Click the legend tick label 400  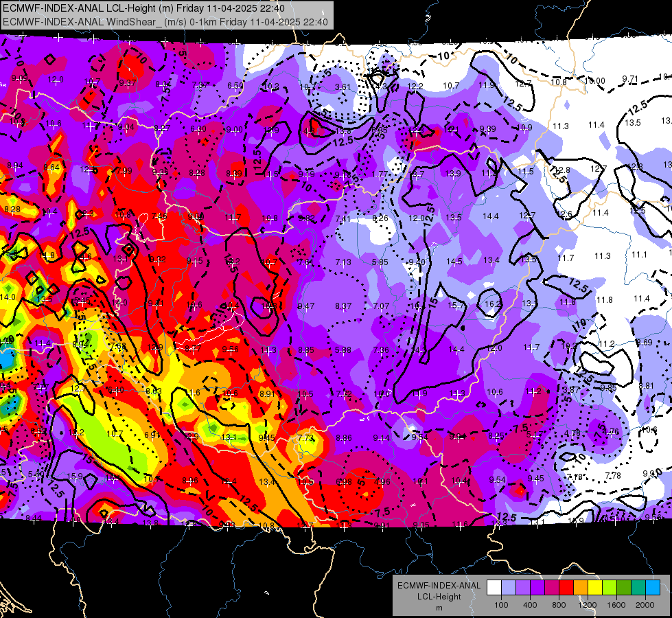(x=530, y=605)
